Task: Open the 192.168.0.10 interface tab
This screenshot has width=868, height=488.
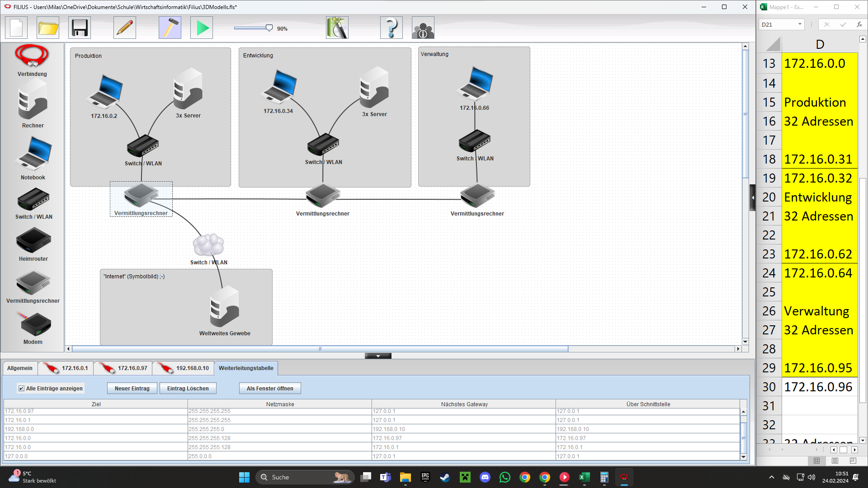Action: (184, 368)
